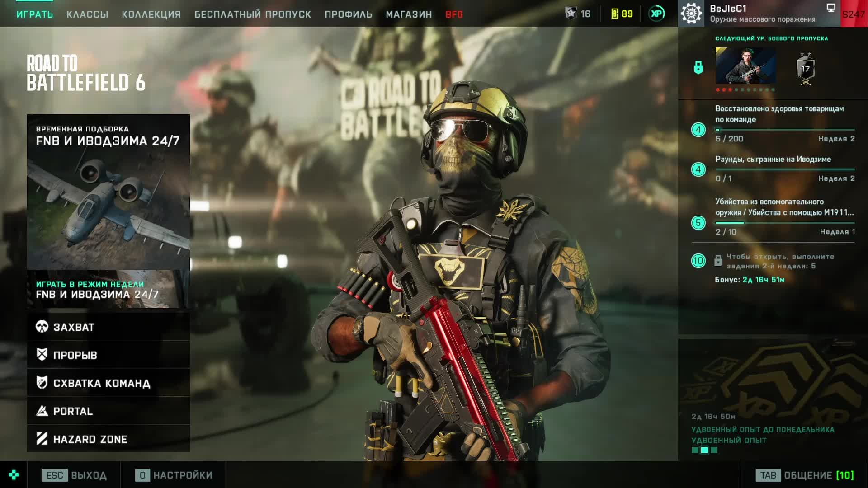The width and height of the screenshot is (868, 488).
Task: Open the Общение social panel
Action: click(x=805, y=475)
